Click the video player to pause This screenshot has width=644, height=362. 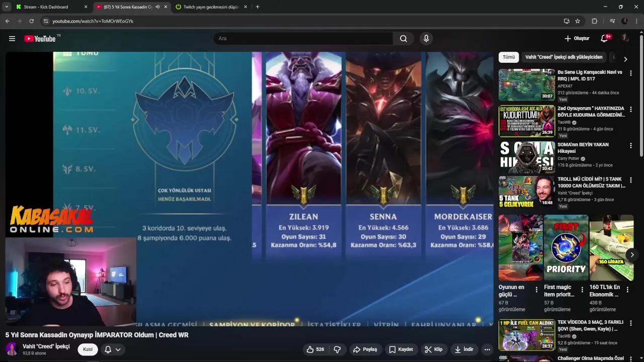click(x=250, y=189)
